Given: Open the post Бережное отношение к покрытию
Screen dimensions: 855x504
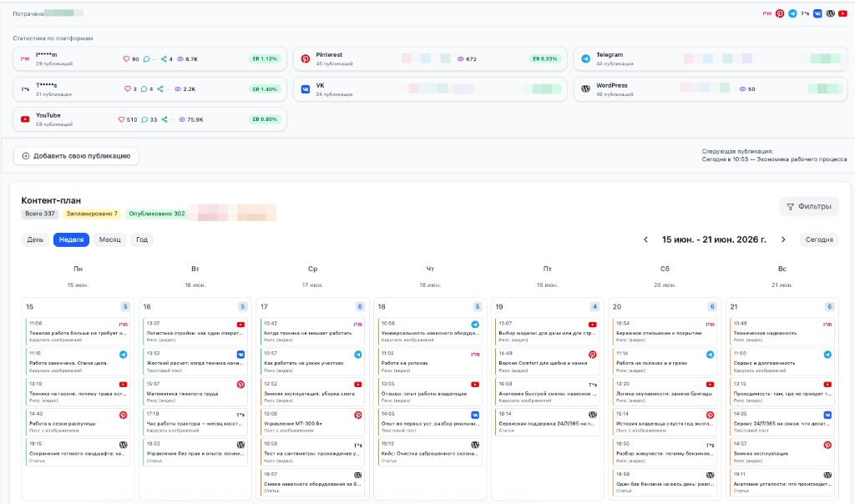Looking at the screenshot, I should click(x=665, y=331).
